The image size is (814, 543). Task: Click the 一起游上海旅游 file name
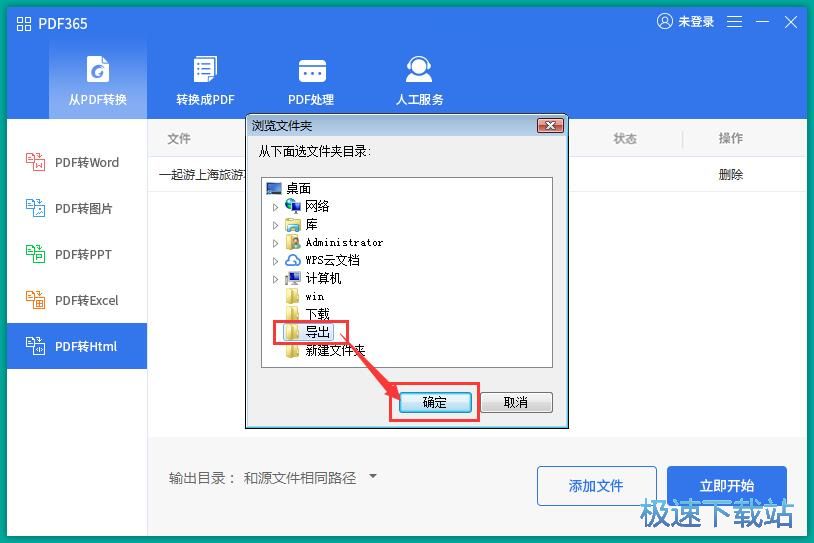click(202, 174)
